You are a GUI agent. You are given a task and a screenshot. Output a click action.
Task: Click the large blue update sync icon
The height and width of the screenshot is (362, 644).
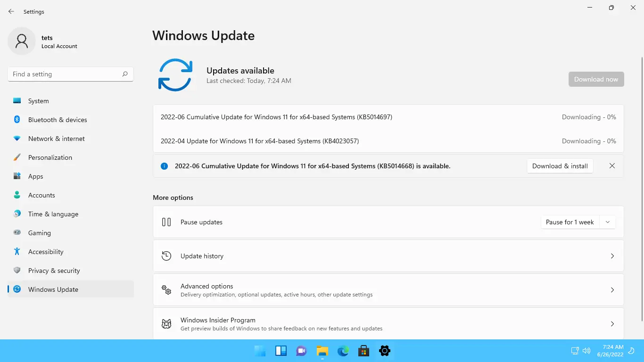click(x=175, y=75)
